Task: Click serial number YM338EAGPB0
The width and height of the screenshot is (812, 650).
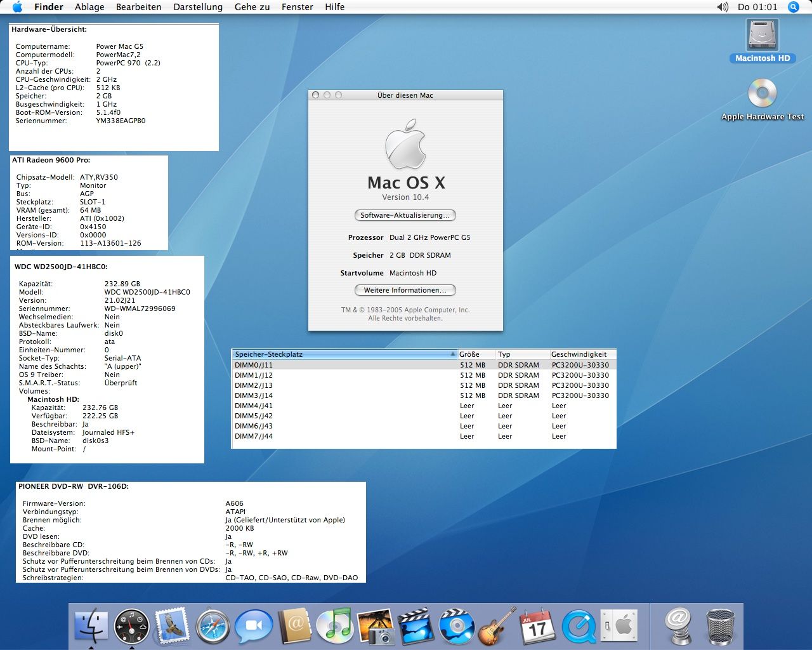Action: pyautogui.click(x=121, y=121)
